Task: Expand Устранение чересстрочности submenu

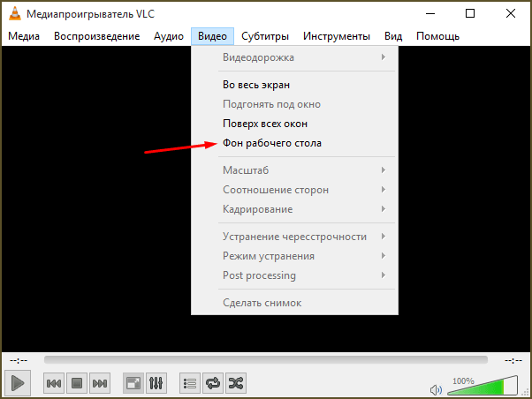Action: click(x=294, y=237)
